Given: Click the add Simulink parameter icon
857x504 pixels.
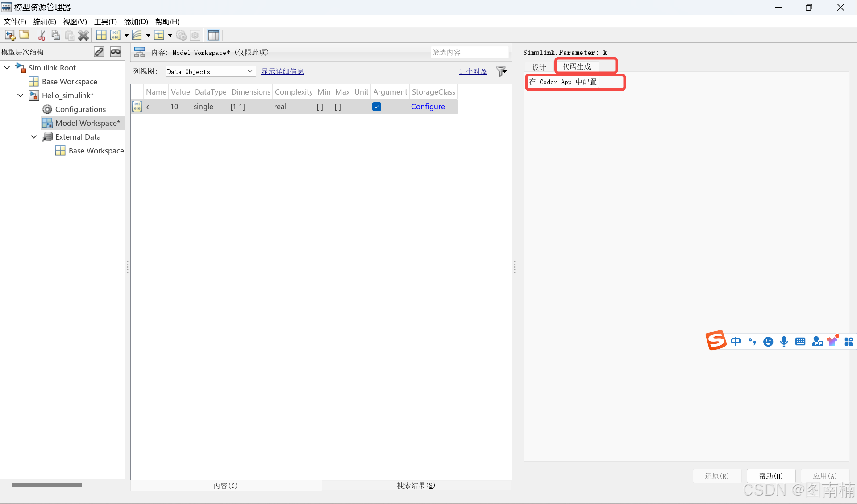Looking at the screenshot, I should click(115, 35).
